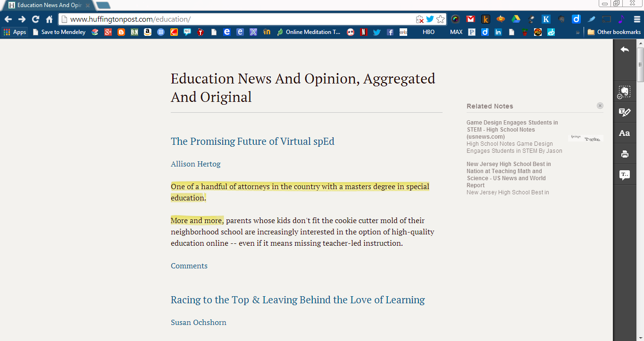Click the blocked content indicator in the omnibox
This screenshot has width=644, height=341.
coord(420,19)
